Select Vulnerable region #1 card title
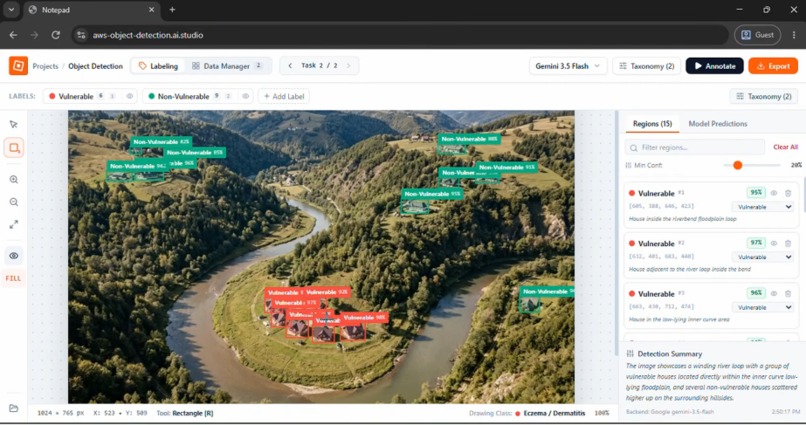The height and width of the screenshot is (425, 806). (656, 193)
